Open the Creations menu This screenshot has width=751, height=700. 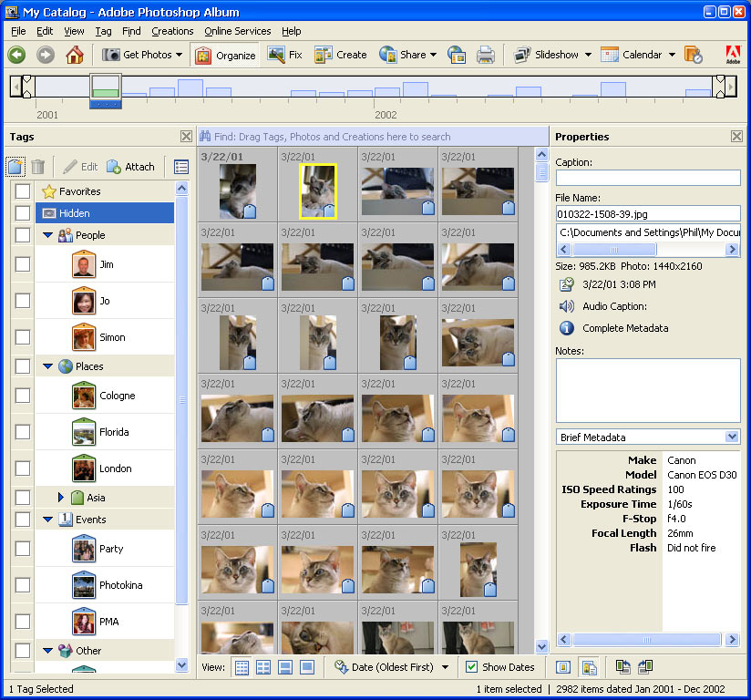(172, 31)
